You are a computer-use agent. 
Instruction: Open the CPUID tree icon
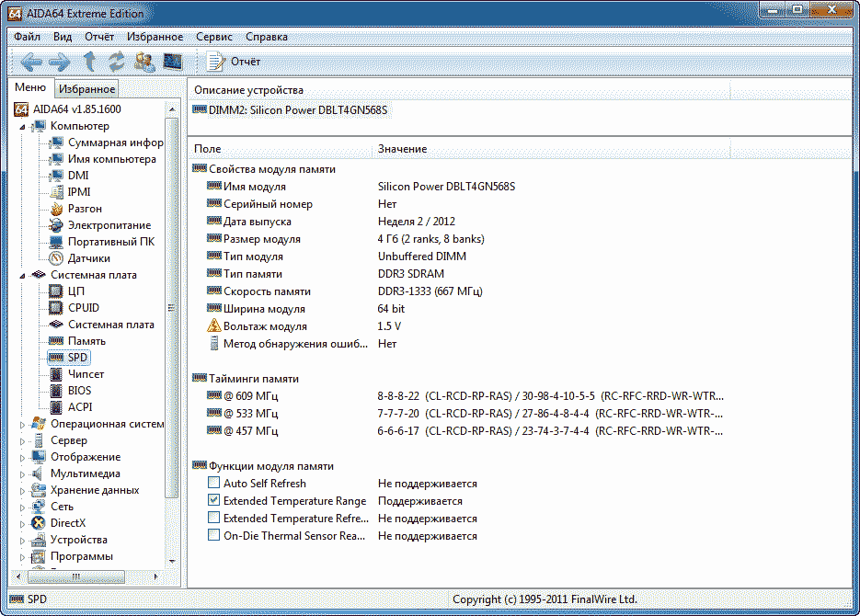56,307
